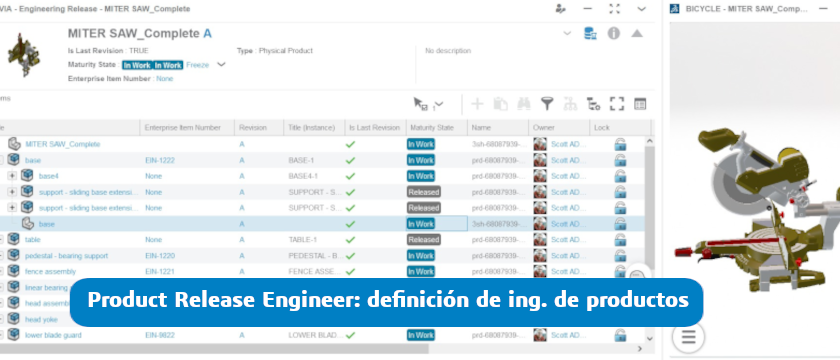Toggle lock on MITER SAW_Complete row
Screen dimensions: 840x360
[x=620, y=144]
